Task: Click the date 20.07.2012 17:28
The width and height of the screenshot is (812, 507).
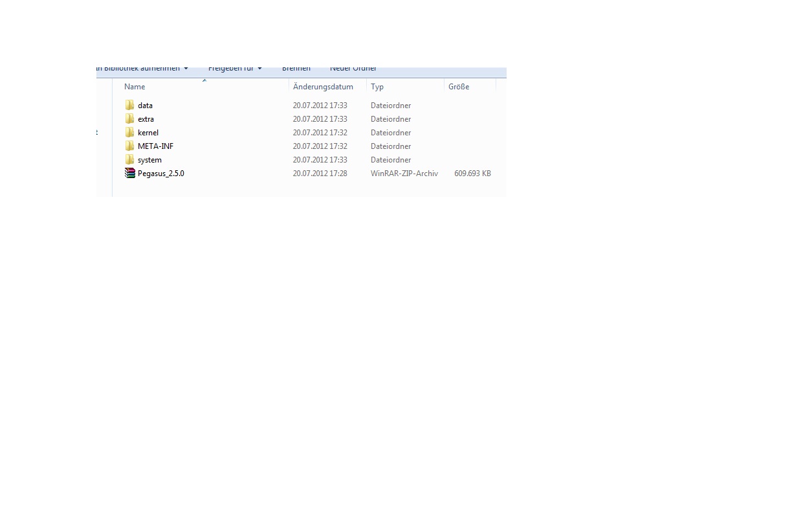Action: pyautogui.click(x=320, y=174)
